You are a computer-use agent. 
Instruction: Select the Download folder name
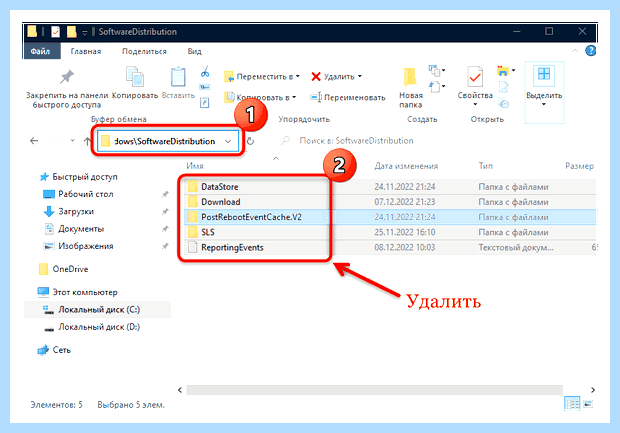(x=220, y=202)
